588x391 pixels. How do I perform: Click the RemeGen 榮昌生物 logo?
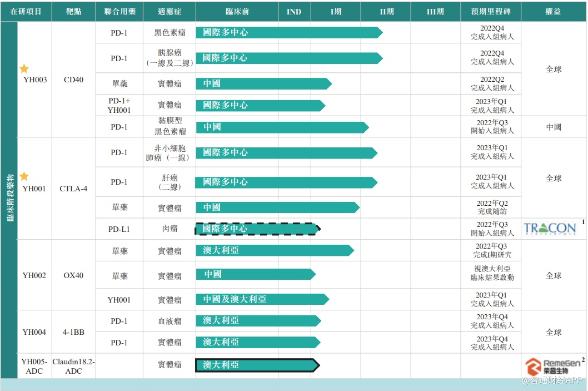[x=553, y=366]
